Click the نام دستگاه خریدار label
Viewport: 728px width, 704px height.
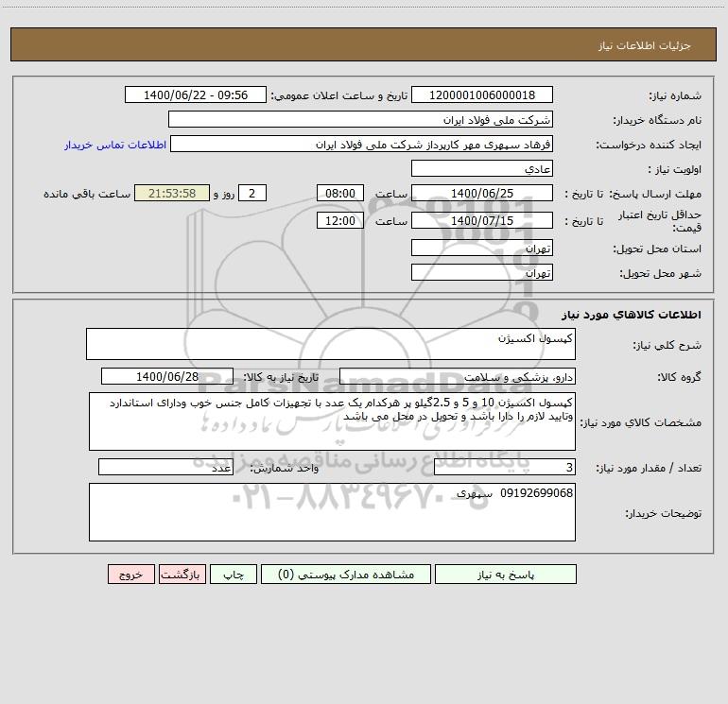click(x=657, y=121)
